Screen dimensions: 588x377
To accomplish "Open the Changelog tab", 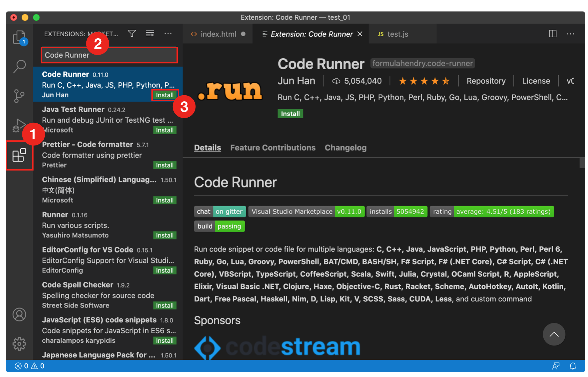I will pyautogui.click(x=345, y=148).
